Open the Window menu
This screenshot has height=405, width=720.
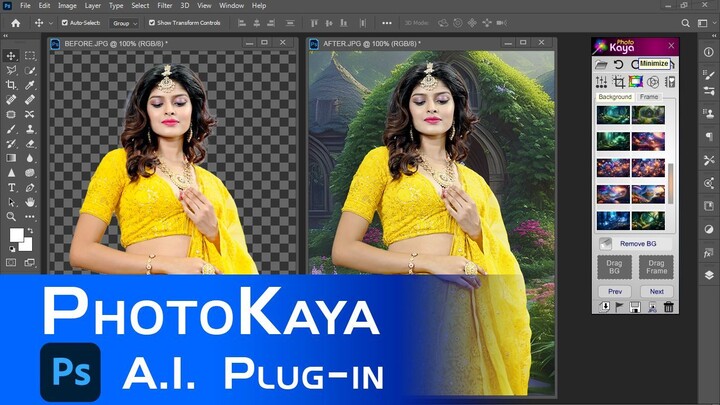pos(231,6)
